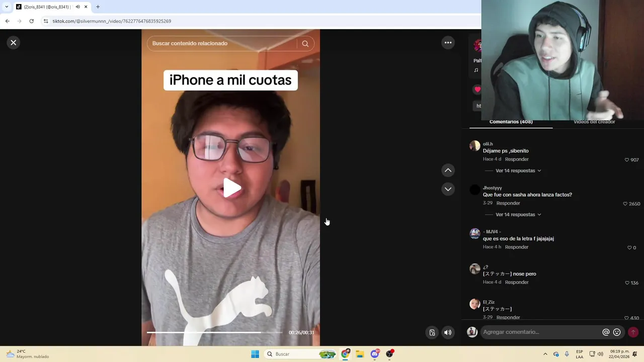Open Discord from the taskbar
Screen dimensions: 644x362
(375, 354)
